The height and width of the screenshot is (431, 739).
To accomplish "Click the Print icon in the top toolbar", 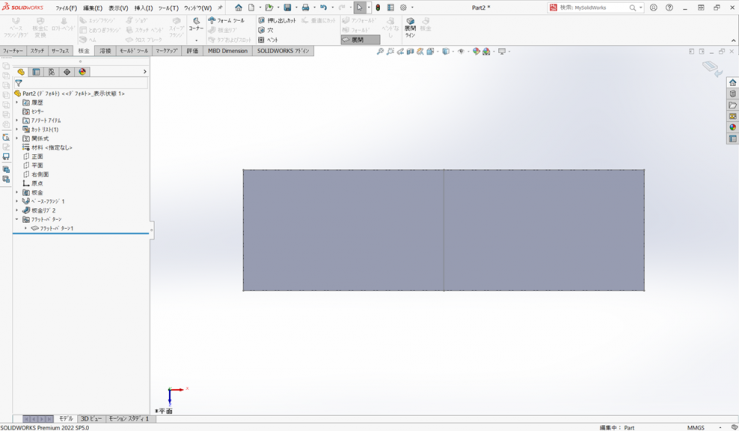I will (x=306, y=8).
